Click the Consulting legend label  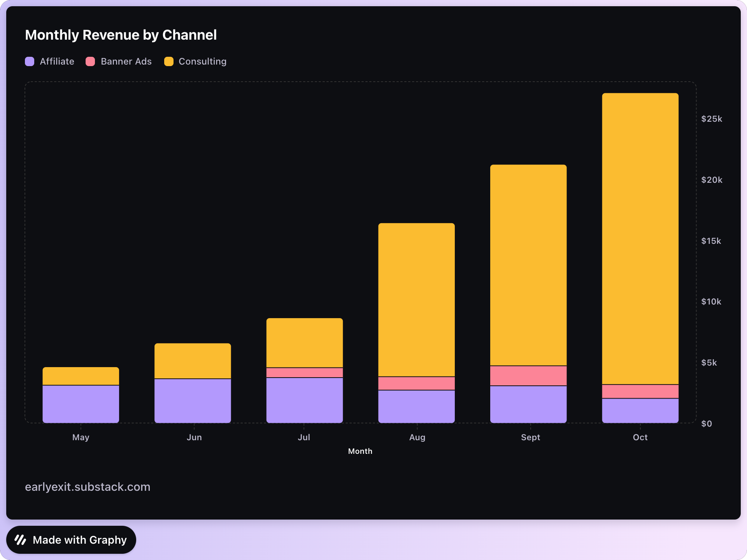click(202, 61)
